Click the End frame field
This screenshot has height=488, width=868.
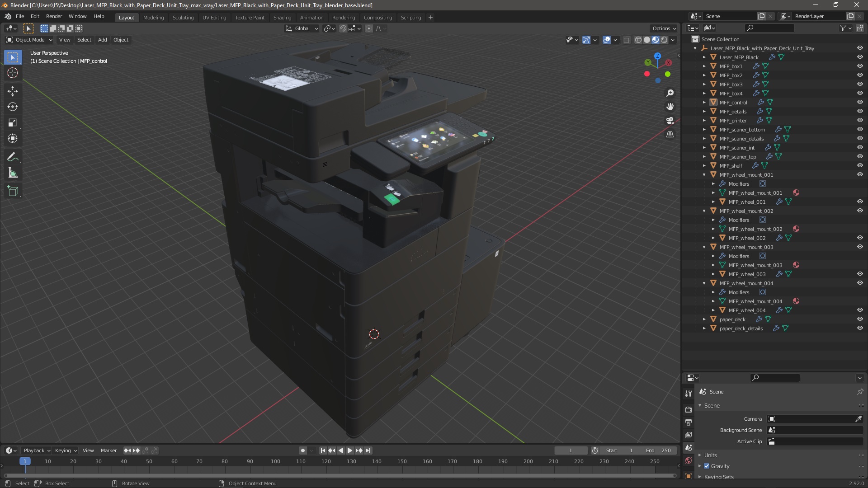658,450
